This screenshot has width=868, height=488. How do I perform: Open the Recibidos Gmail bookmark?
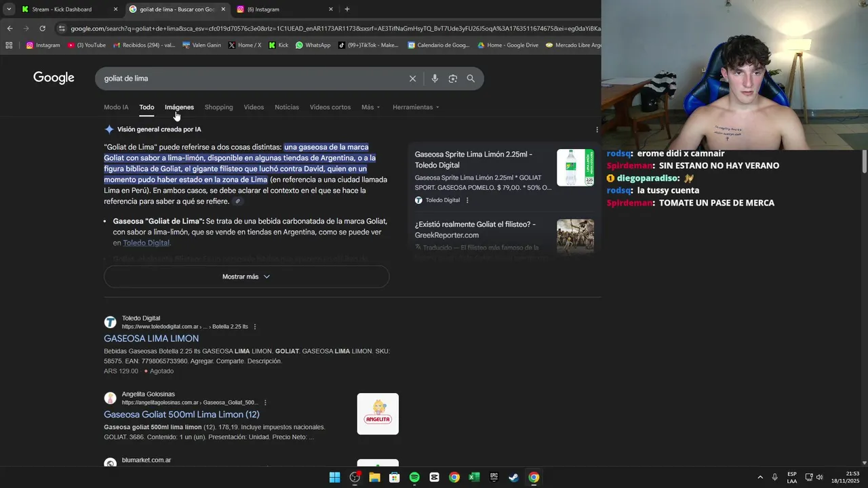[x=144, y=45]
